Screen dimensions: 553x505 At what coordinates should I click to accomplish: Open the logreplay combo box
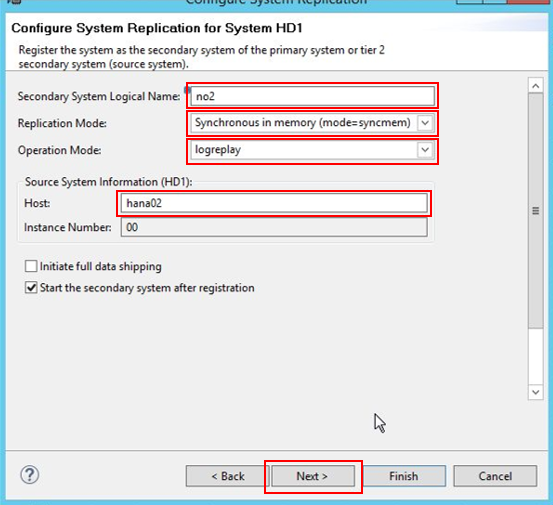coord(312,150)
